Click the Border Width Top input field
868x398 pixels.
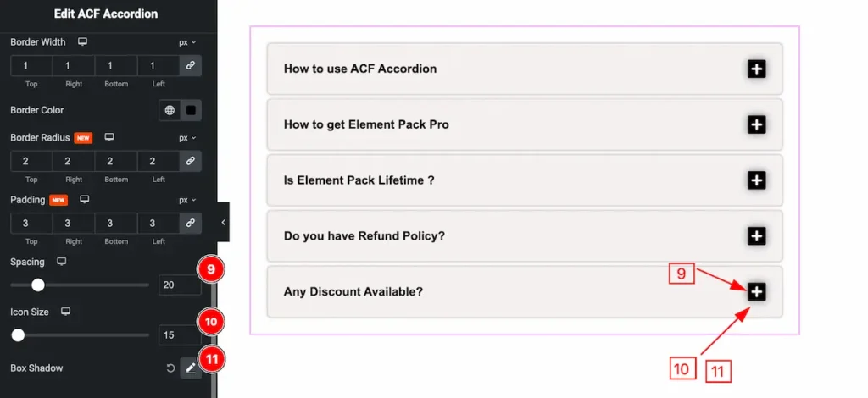[x=31, y=66]
